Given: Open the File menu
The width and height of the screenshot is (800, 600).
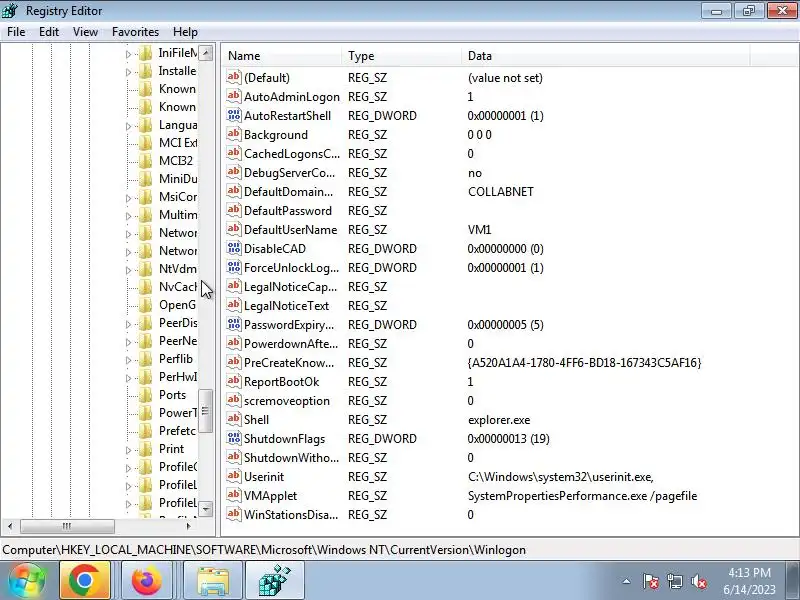Looking at the screenshot, I should point(16,32).
